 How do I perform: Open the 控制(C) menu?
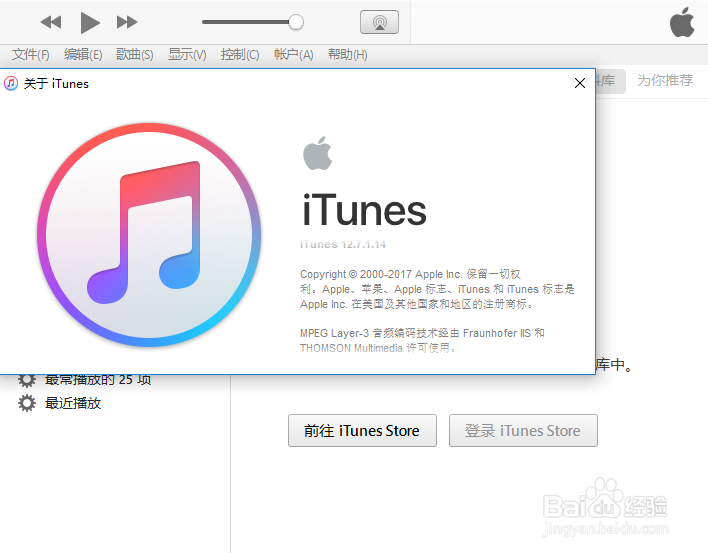240,55
